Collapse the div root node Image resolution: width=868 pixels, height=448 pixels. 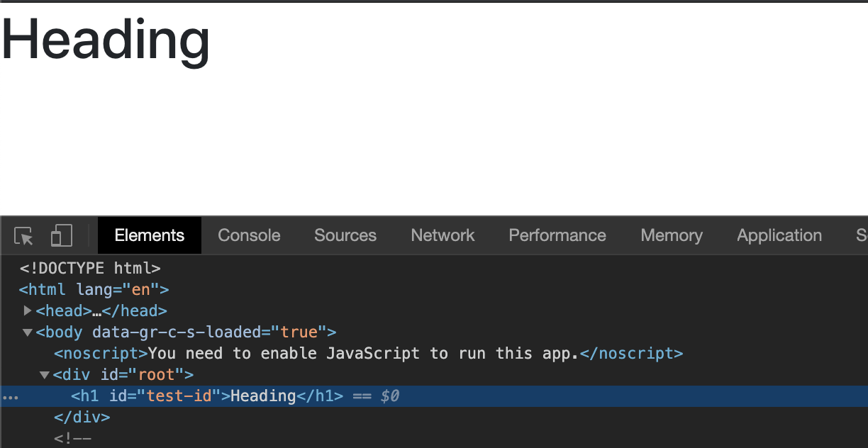pyautogui.click(x=45, y=374)
